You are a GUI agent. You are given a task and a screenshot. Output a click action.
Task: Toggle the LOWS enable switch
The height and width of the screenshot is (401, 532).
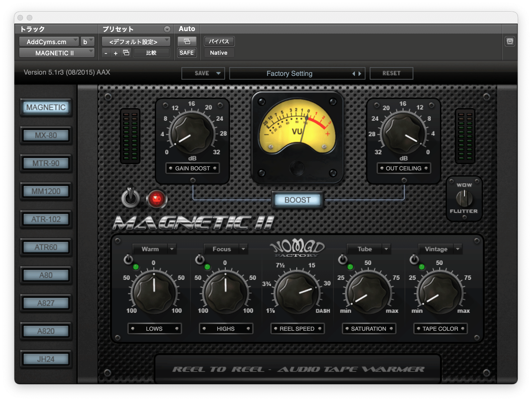128,259
